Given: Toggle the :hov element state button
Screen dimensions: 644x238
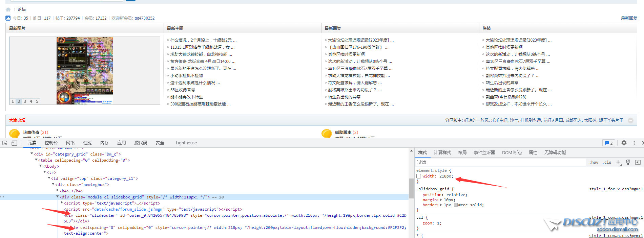Looking at the screenshot, I should [594, 162].
